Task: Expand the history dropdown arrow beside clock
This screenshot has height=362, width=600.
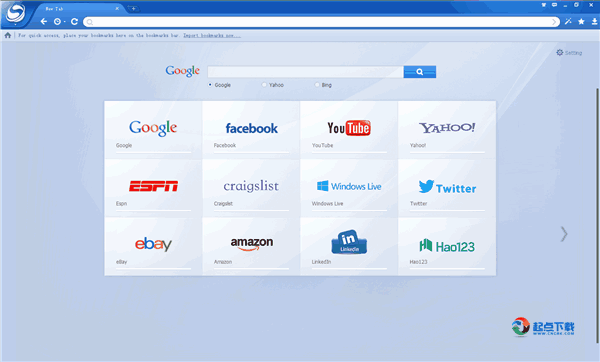Action: (x=64, y=22)
